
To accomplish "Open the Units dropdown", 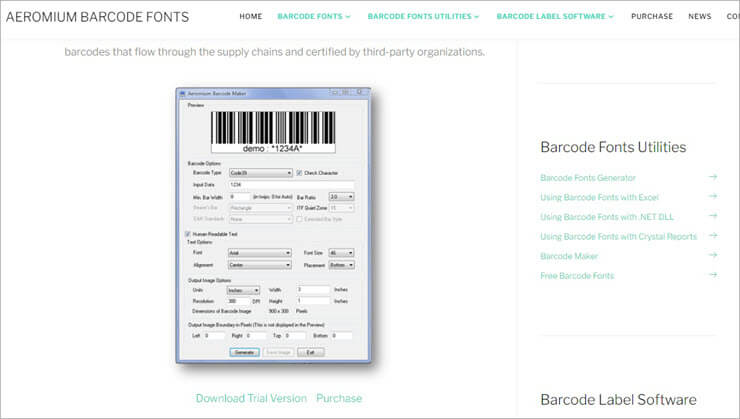I will [x=243, y=290].
